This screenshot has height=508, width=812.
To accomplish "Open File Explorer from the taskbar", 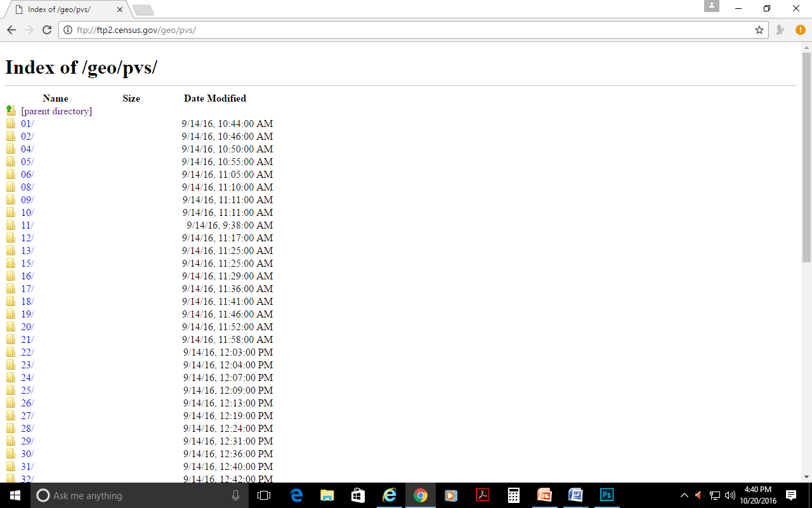I will tap(327, 495).
